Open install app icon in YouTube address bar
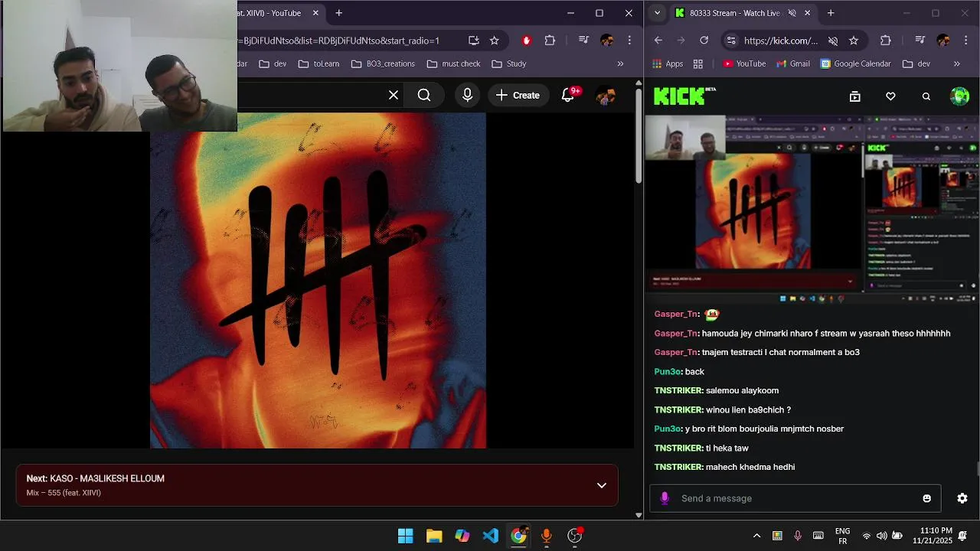The height and width of the screenshot is (551, 980). [474, 41]
